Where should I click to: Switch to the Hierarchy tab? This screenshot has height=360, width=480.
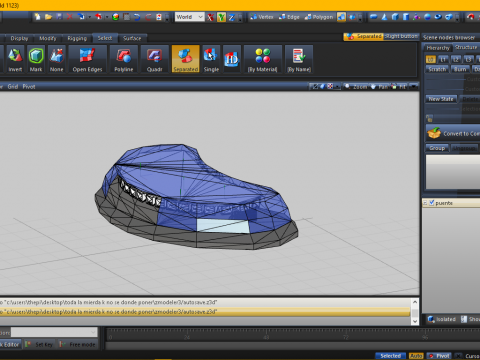click(x=438, y=48)
